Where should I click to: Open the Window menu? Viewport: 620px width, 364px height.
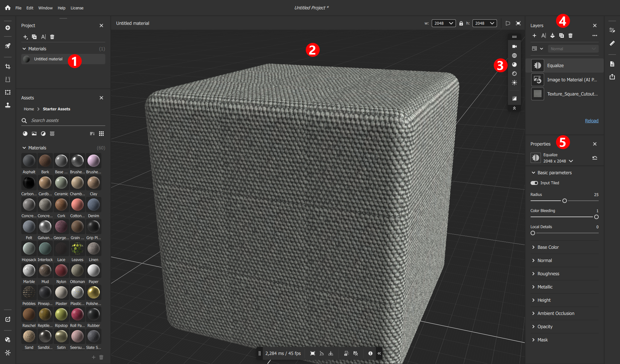point(45,8)
